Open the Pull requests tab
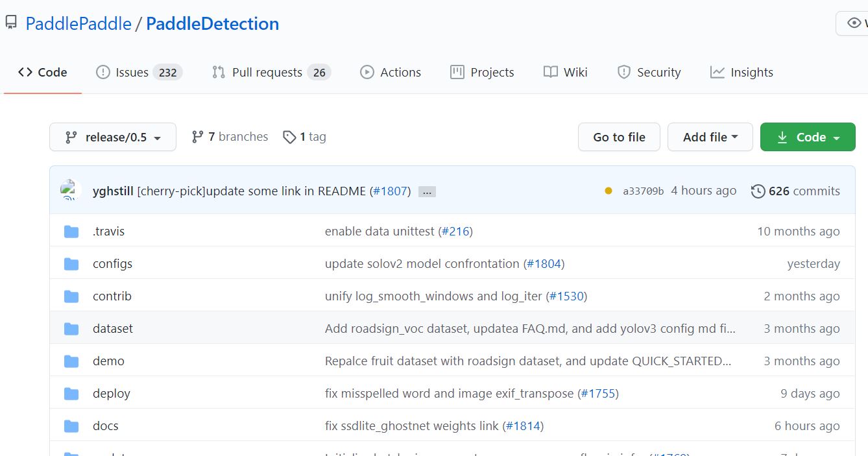The width and height of the screenshot is (868, 456). (271, 72)
